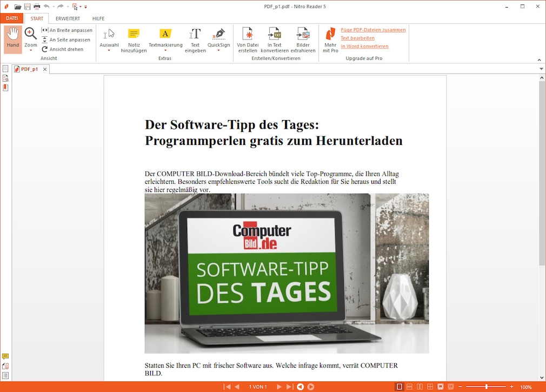
Task: Toggle continuous page scrolling view
Action: click(x=410, y=387)
